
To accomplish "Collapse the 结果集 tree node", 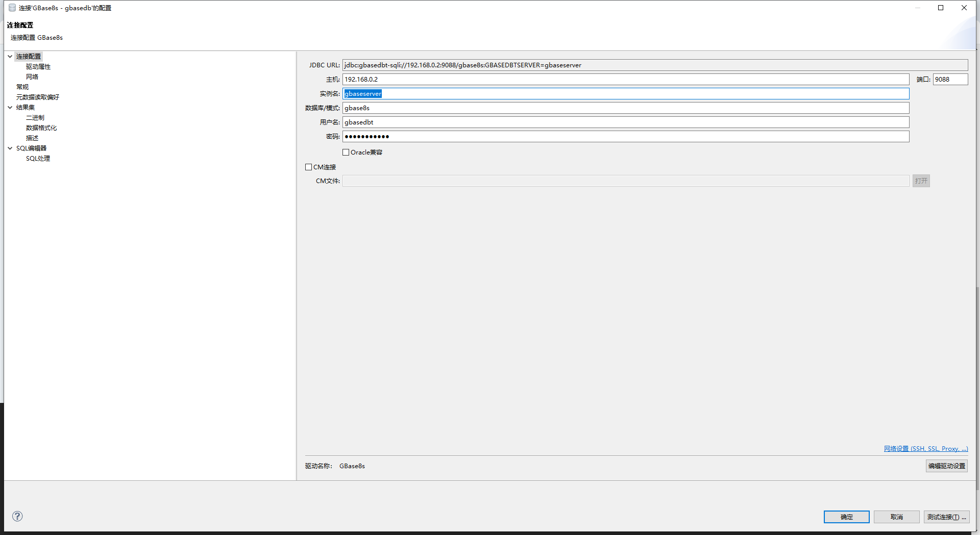I will tap(10, 108).
